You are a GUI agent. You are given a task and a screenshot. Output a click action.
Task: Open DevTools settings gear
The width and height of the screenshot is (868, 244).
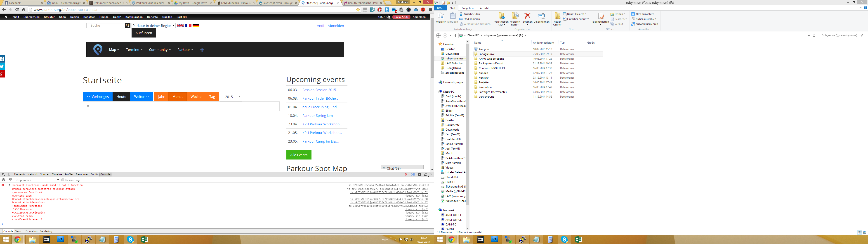point(420,175)
